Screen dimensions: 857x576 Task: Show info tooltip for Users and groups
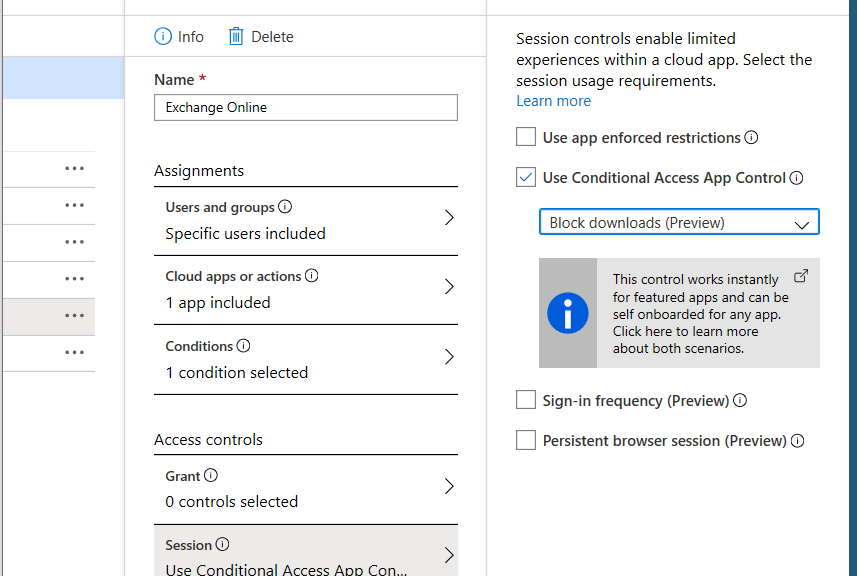285,207
